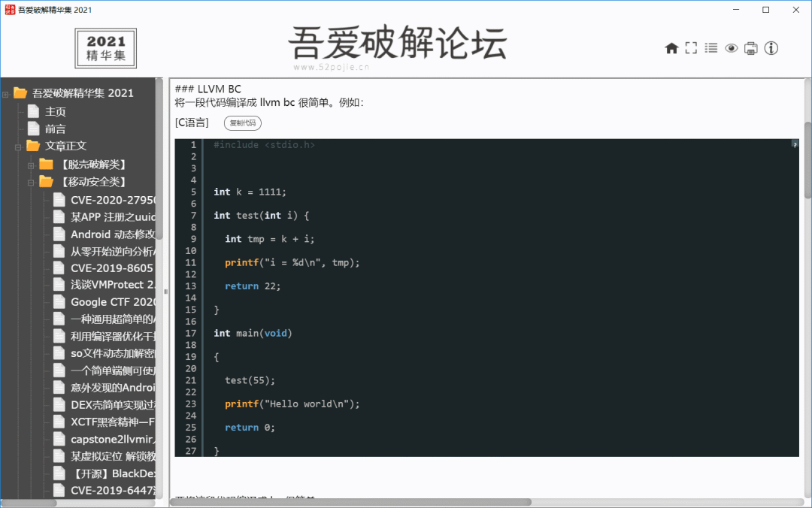The width and height of the screenshot is (812, 508).
Task: Open the so文件动态加解密 article
Action: [113, 353]
